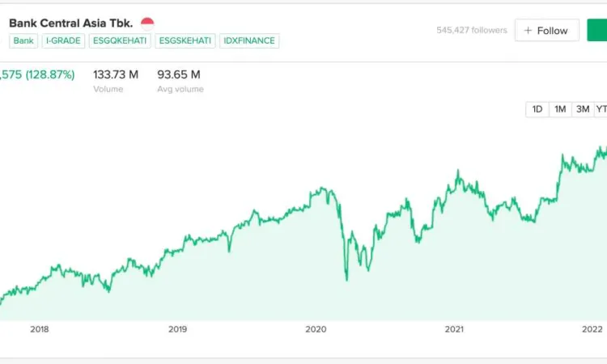
Task: Click the plus icon in Follow
Action: [528, 30]
